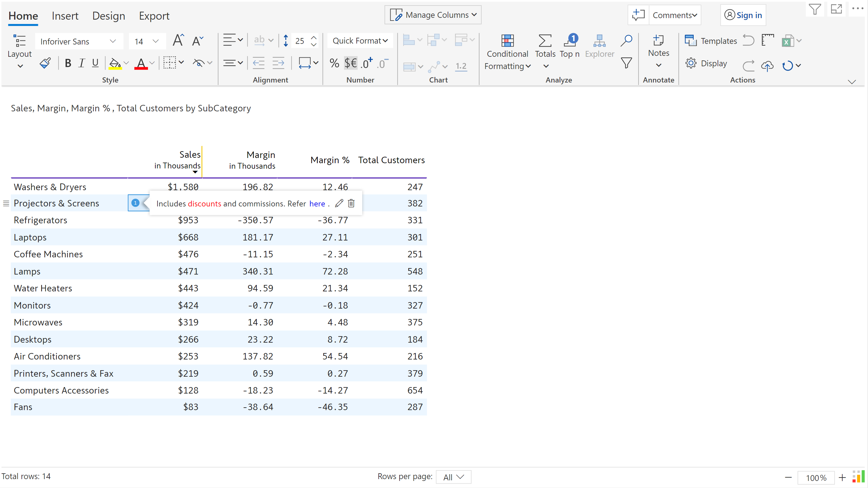Click the format painter brush icon

point(45,63)
